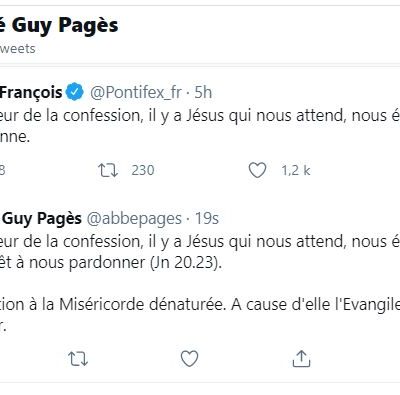Click the Tweets count under the header
Viewport: 400px width, 395px height.
click(18, 49)
